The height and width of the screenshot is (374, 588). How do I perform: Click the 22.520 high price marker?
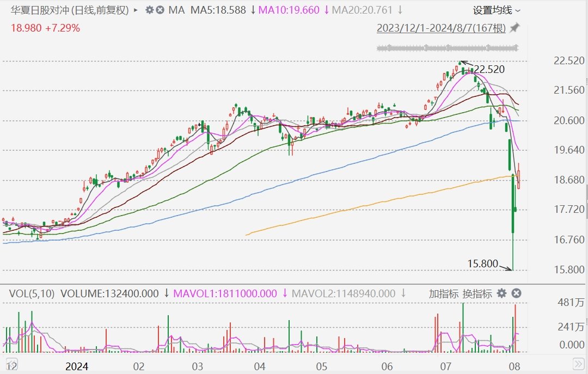tap(488, 69)
